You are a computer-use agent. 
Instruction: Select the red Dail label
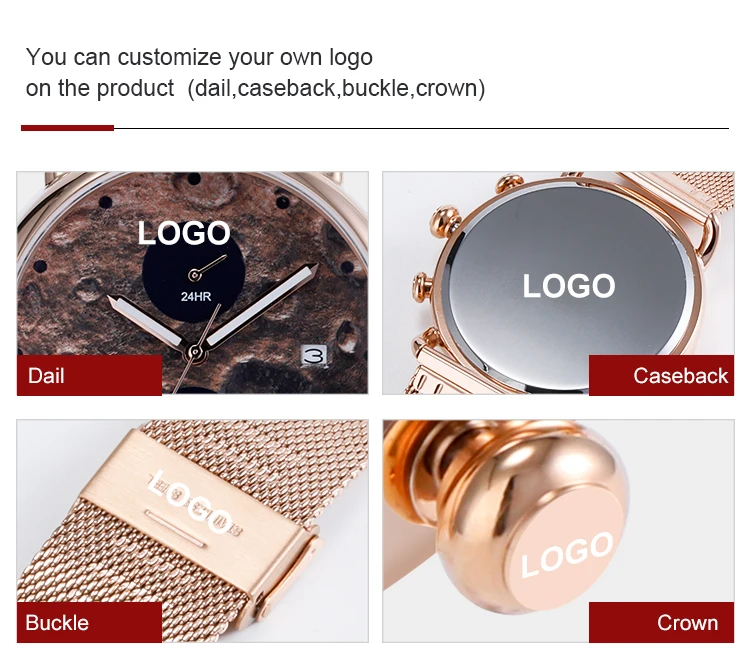click(x=89, y=375)
